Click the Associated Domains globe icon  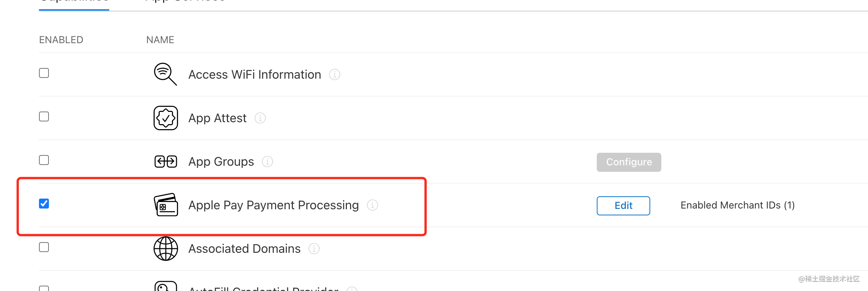coord(166,249)
